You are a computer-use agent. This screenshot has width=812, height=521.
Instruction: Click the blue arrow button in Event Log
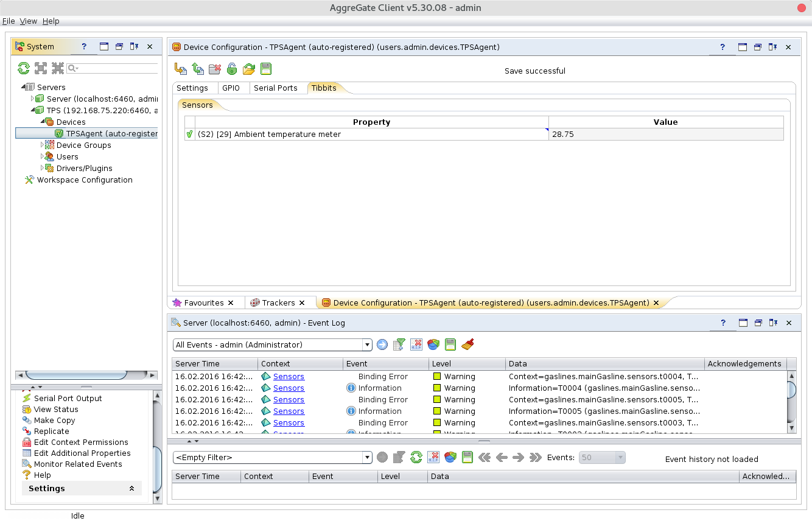tap(382, 344)
